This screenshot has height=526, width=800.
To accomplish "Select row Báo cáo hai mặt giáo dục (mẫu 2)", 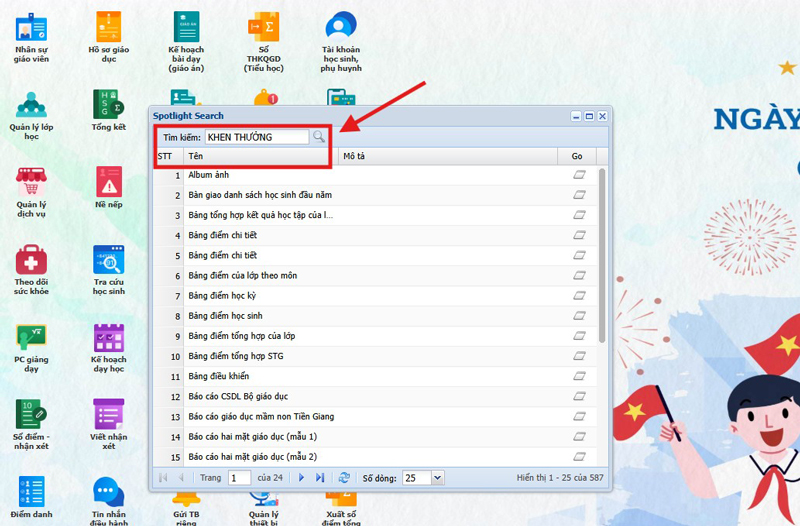I will tap(375, 457).
